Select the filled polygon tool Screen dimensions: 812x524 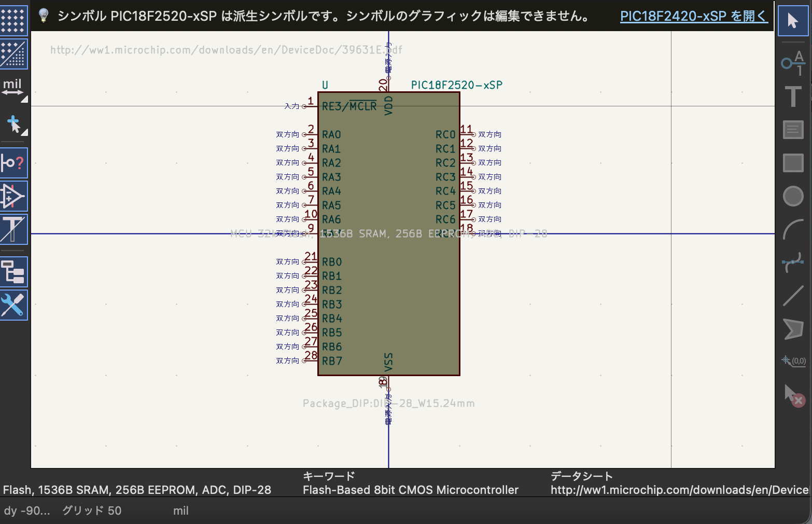pos(793,329)
